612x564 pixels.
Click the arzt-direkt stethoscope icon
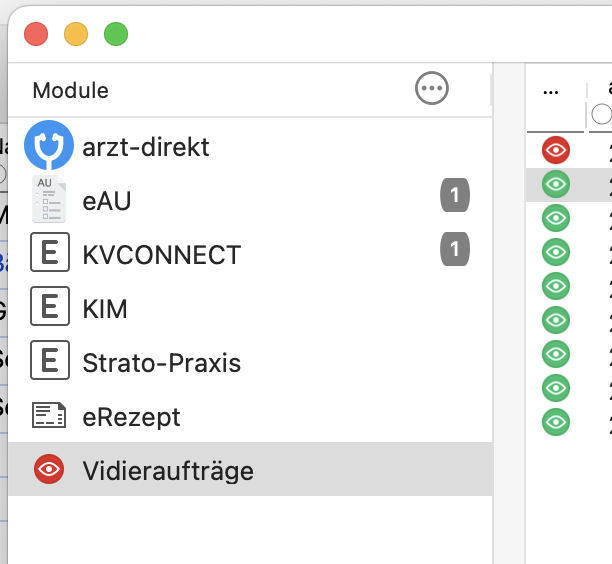click(x=49, y=145)
